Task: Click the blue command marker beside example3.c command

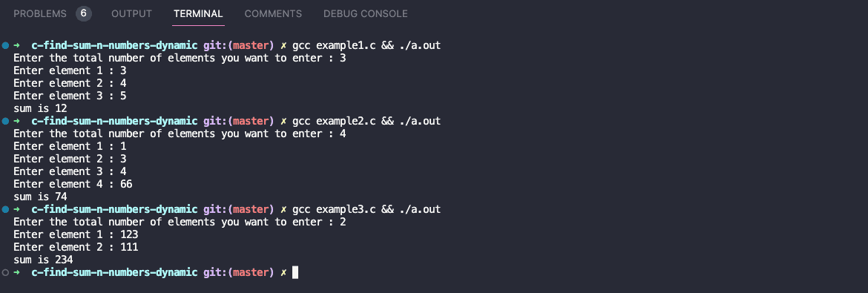Action: [5, 209]
